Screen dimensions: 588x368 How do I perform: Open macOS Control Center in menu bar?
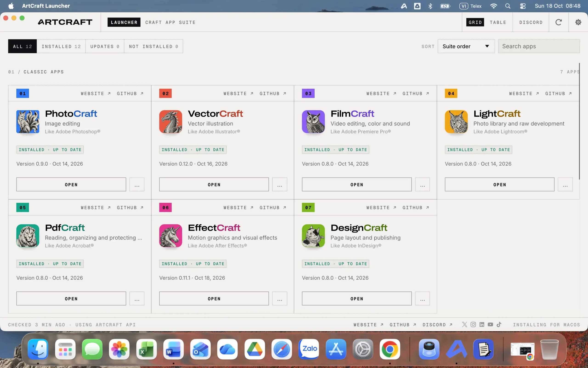click(523, 6)
